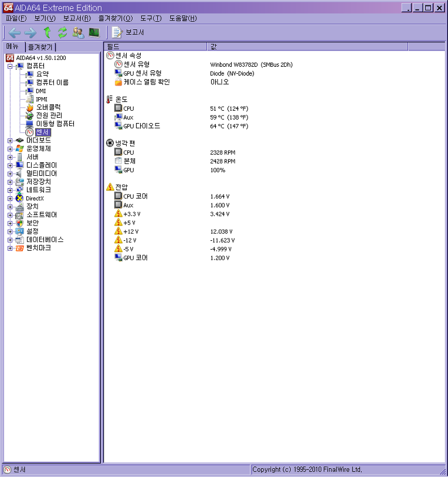Click the thermometer icon beside 온도
Screen dimensions: 448x477
point(110,100)
